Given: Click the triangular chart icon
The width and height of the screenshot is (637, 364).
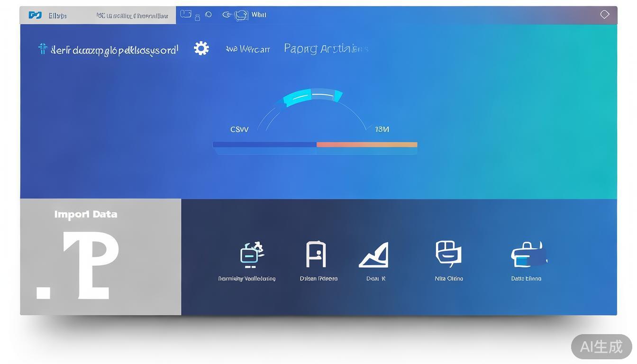Looking at the screenshot, I should 374,255.
